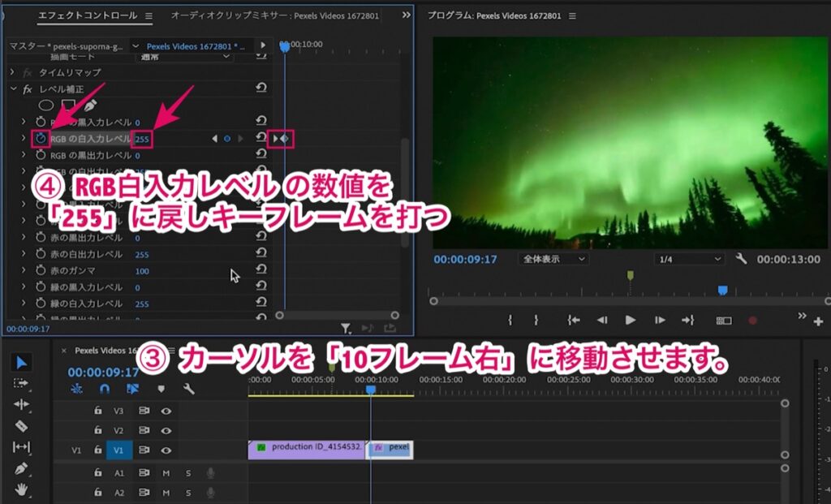
Task: Lock track V3
Action: point(97,410)
